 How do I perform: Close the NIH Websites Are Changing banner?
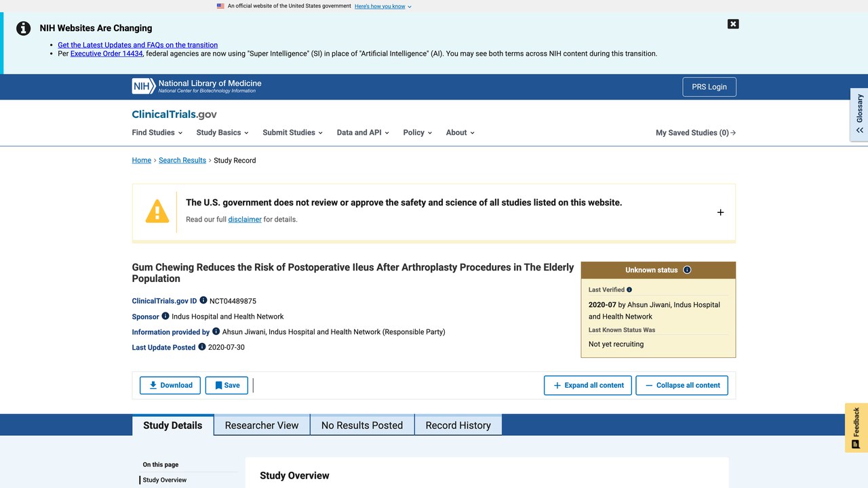coord(733,24)
